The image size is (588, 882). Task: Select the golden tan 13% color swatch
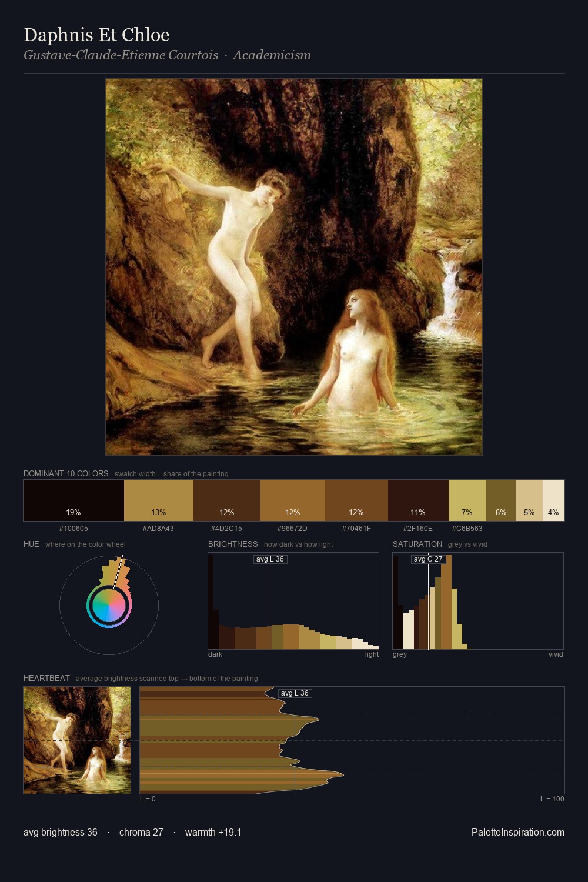tap(159, 500)
